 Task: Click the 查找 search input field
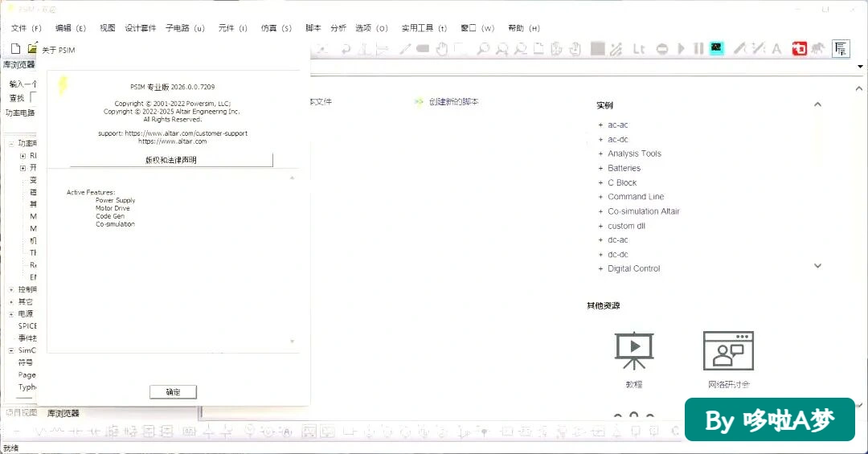tap(33, 97)
